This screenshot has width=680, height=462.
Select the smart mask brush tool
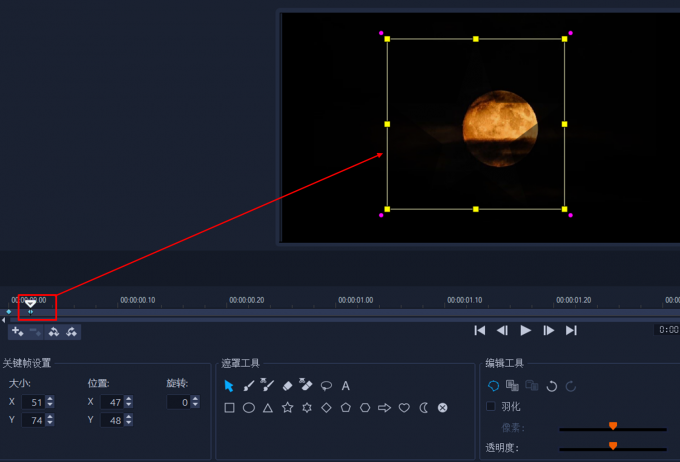click(x=267, y=385)
